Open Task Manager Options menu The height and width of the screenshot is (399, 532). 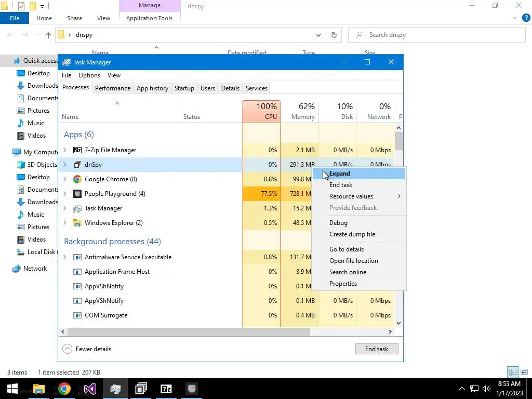click(89, 75)
